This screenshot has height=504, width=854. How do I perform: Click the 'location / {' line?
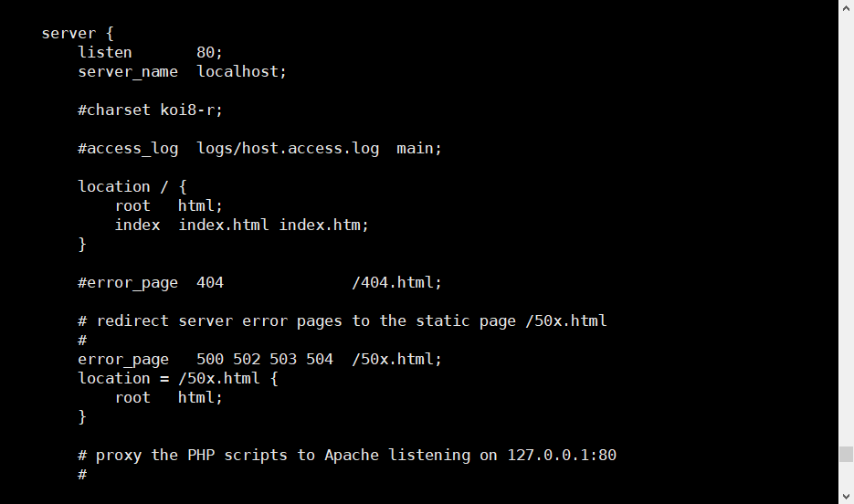pos(132,186)
